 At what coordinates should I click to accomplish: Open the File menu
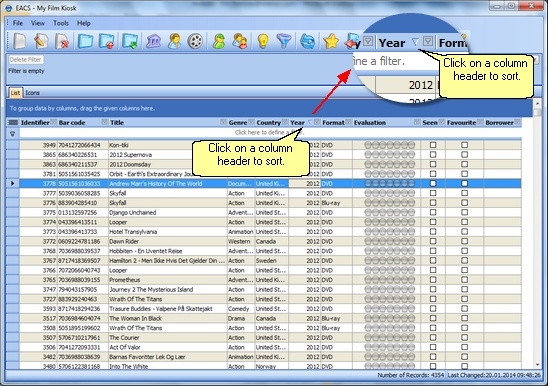[x=17, y=23]
